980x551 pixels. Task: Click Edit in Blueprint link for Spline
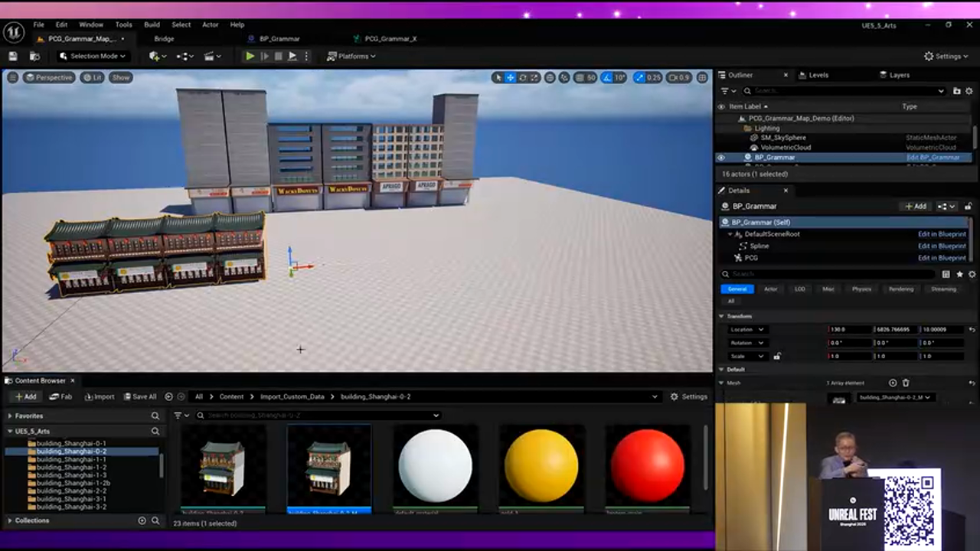[942, 246]
